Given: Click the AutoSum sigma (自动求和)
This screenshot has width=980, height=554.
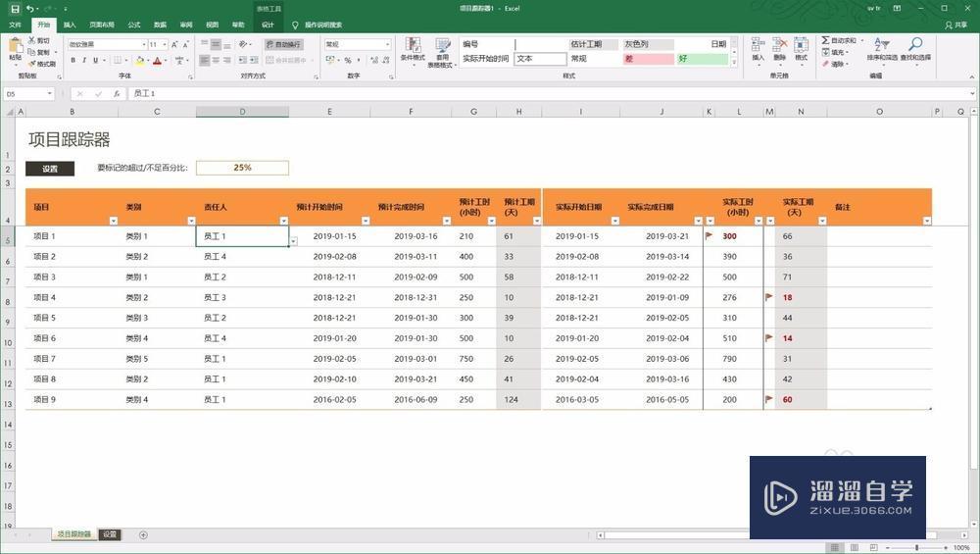Looking at the screenshot, I should 841,40.
